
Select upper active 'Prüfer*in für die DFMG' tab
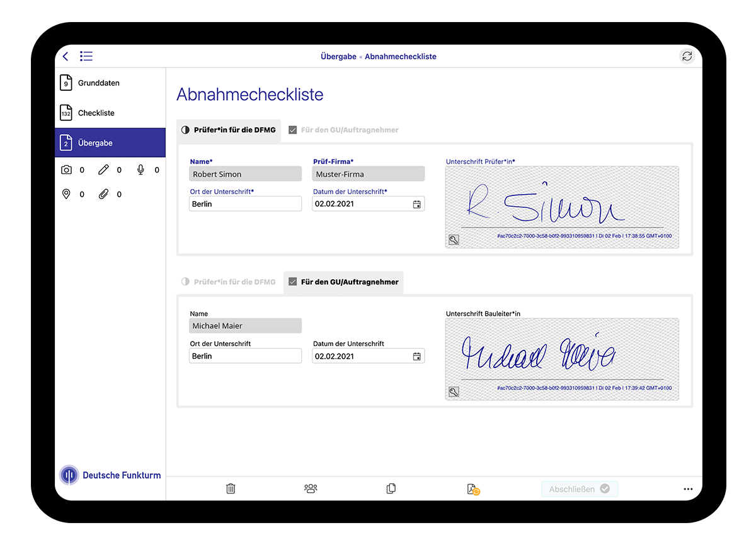click(228, 130)
